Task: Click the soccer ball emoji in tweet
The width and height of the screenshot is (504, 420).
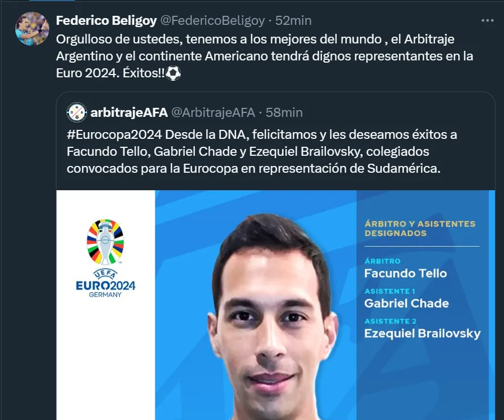Action: [x=173, y=73]
